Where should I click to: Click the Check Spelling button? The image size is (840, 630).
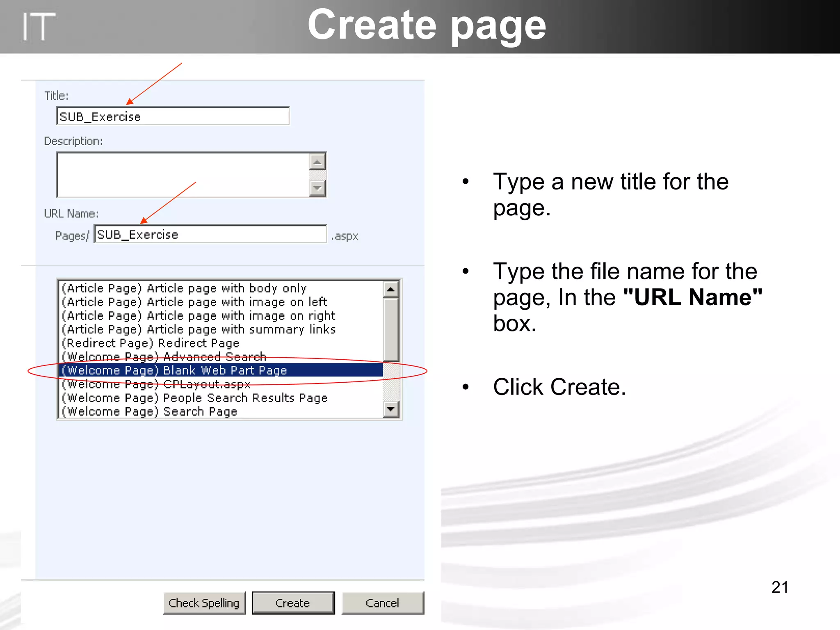coord(204,603)
